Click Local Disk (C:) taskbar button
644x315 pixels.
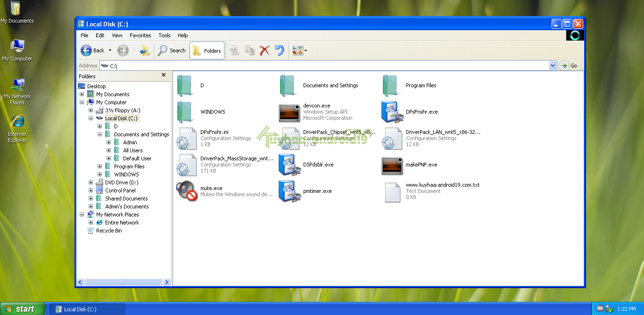point(88,309)
